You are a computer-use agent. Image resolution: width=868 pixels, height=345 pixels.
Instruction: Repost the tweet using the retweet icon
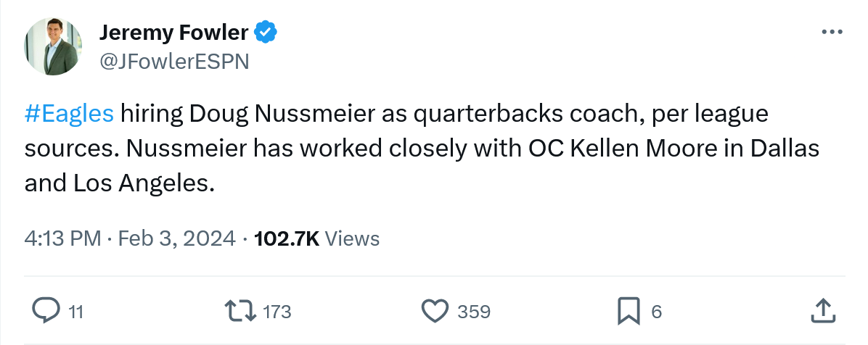point(240,311)
